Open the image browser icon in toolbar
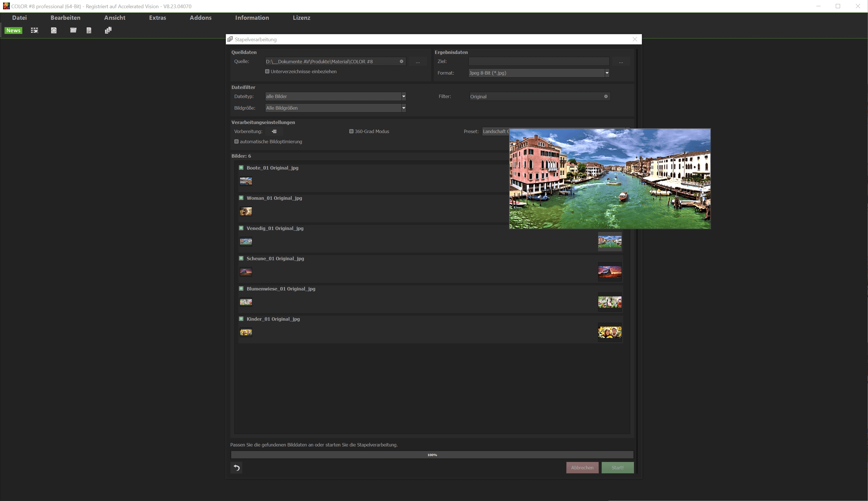This screenshot has height=501, width=868. (x=34, y=30)
